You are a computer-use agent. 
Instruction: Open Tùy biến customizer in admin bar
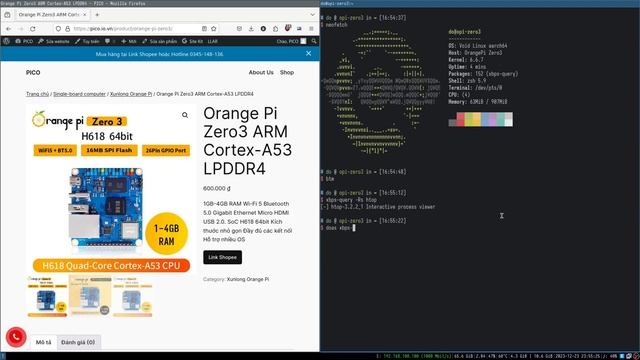click(87, 41)
